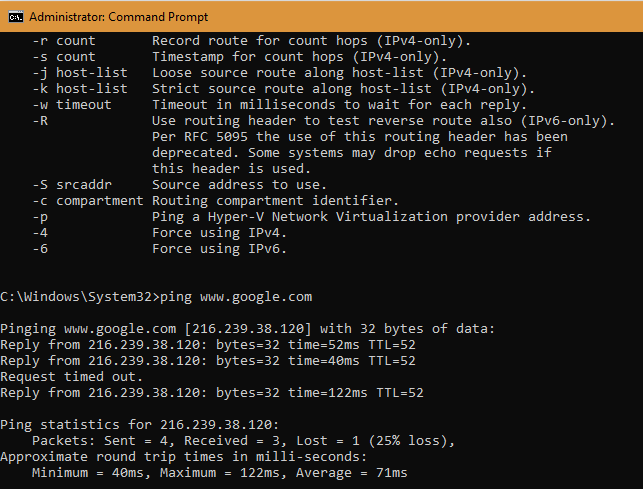Click the -6 Force using IPv6 option line
This screenshot has width=643, height=489.
(x=160, y=249)
